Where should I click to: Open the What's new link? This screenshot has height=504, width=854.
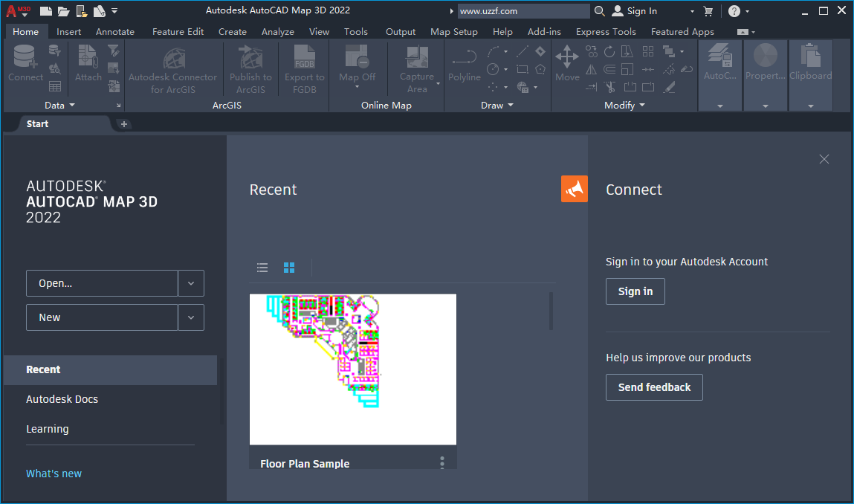click(54, 473)
